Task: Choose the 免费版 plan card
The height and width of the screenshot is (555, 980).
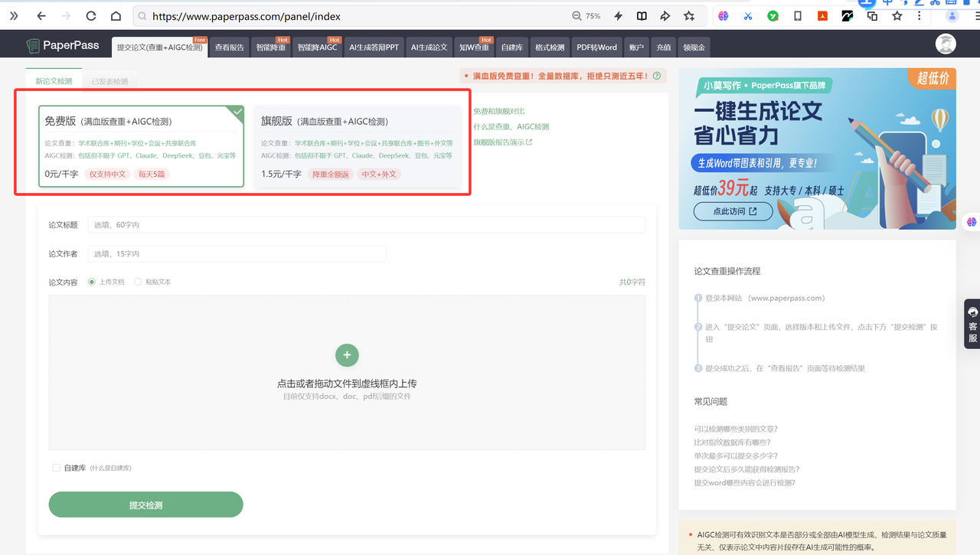Action: 142,146
